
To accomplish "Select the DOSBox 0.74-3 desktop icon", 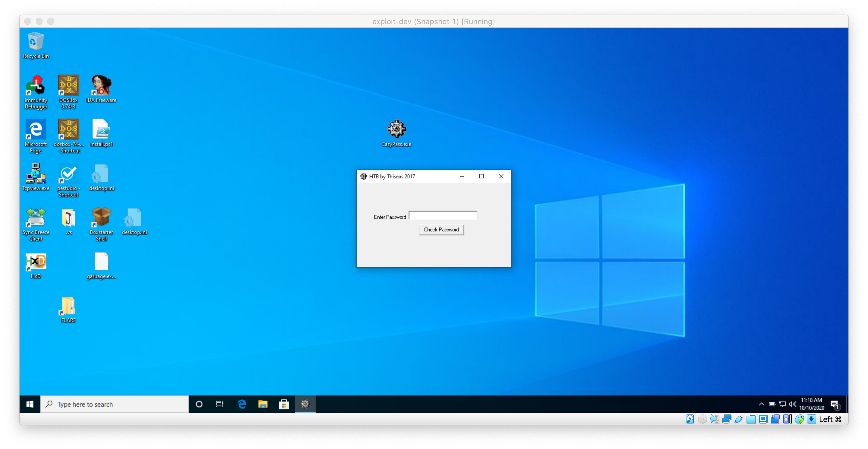I will [68, 92].
